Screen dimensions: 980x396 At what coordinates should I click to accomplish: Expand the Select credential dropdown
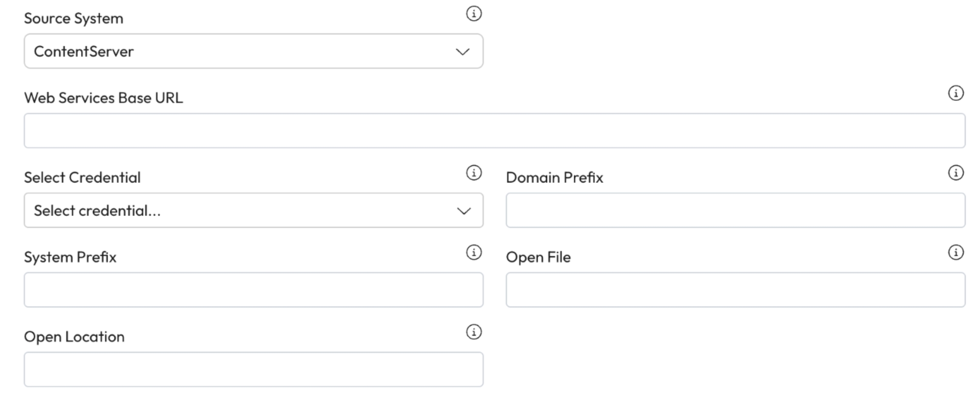click(x=254, y=211)
